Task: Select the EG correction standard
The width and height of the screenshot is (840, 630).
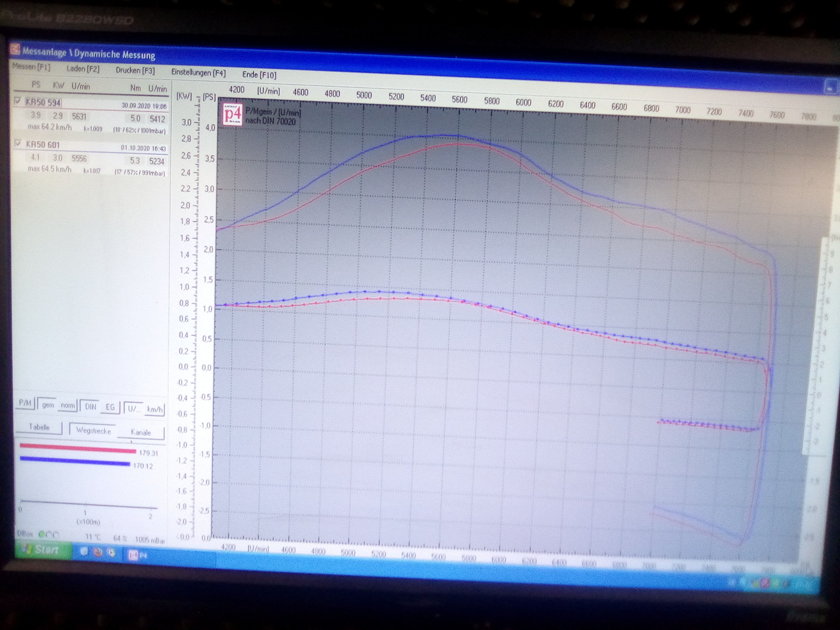Action: tap(110, 407)
